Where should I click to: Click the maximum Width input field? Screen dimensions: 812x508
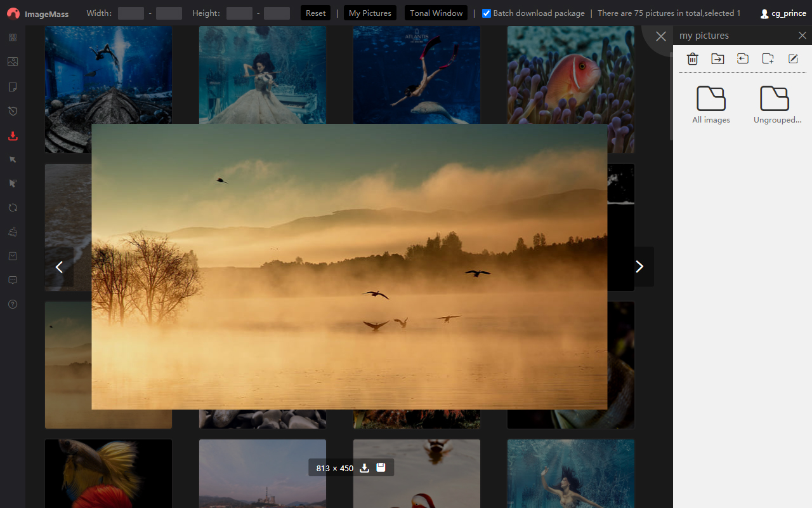(169, 13)
